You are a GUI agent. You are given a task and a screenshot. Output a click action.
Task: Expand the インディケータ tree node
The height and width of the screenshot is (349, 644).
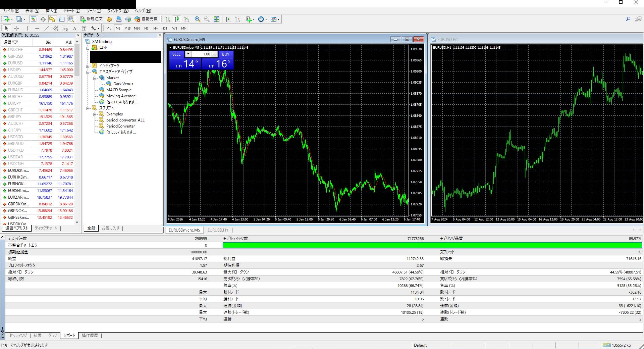[x=88, y=66]
